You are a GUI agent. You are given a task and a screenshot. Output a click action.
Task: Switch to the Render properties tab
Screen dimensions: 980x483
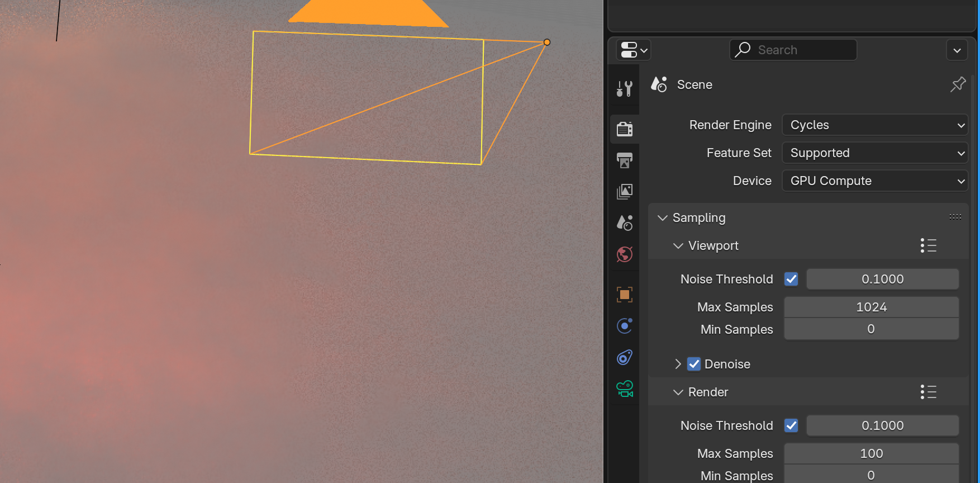click(625, 129)
